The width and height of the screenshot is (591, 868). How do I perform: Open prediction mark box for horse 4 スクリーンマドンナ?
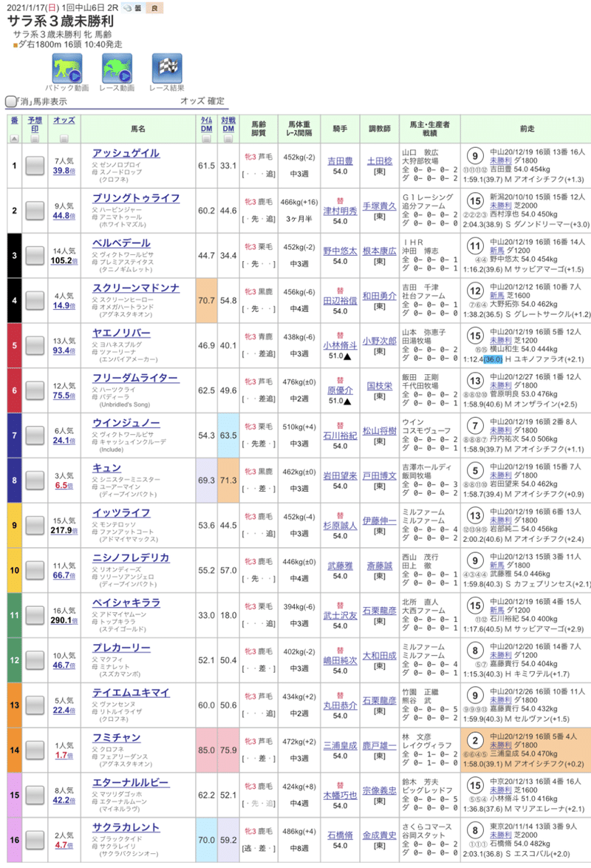pos(35,301)
